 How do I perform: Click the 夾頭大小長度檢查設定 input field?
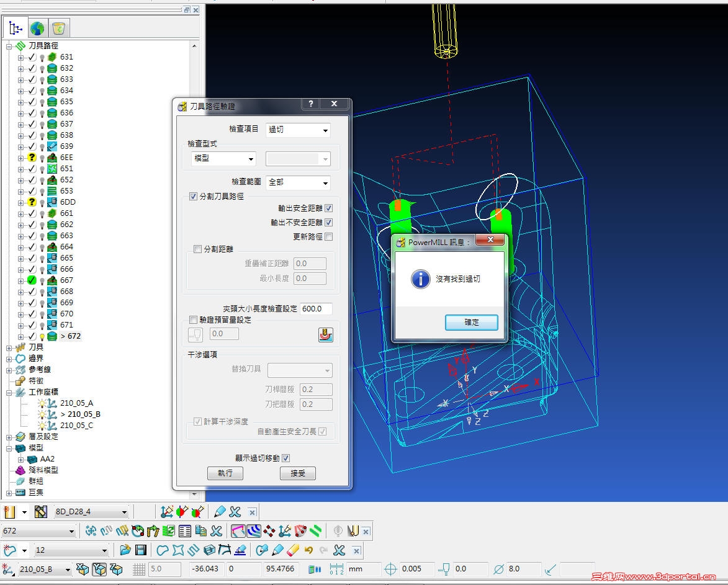click(315, 308)
